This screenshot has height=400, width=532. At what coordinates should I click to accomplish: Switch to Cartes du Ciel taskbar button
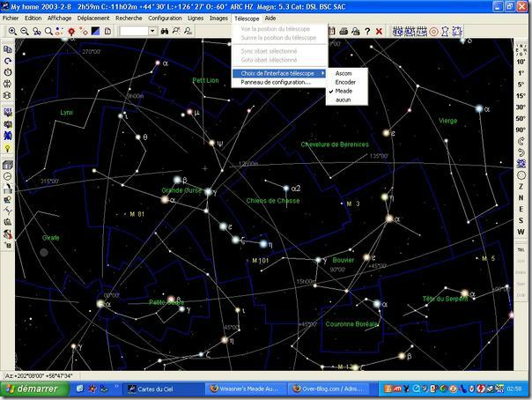click(x=162, y=389)
